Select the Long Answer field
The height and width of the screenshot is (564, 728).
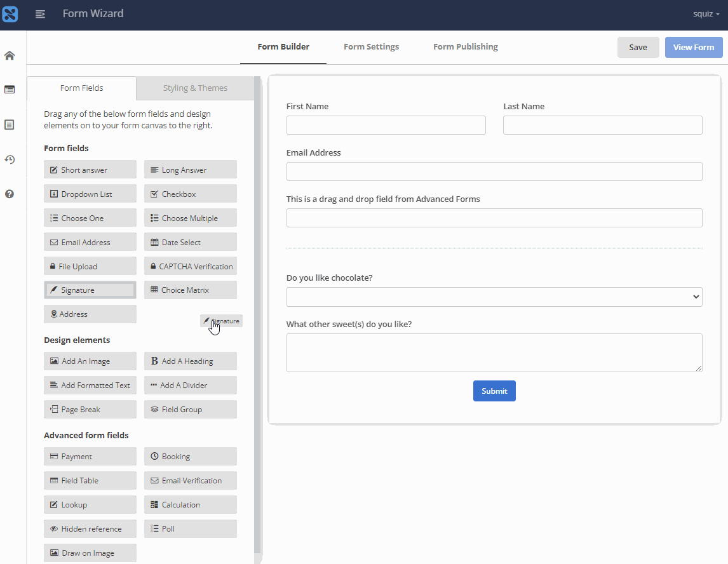coord(191,170)
